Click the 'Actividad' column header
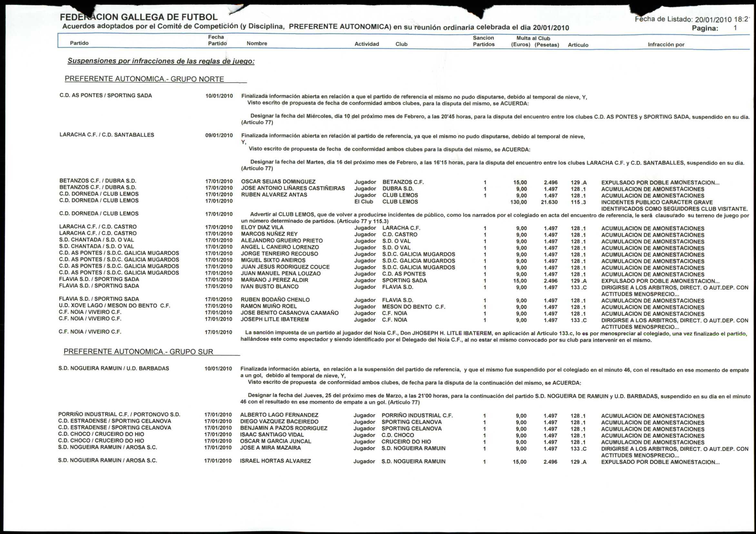Image resolution: width=756 pixels, height=534 pixels. (x=366, y=44)
